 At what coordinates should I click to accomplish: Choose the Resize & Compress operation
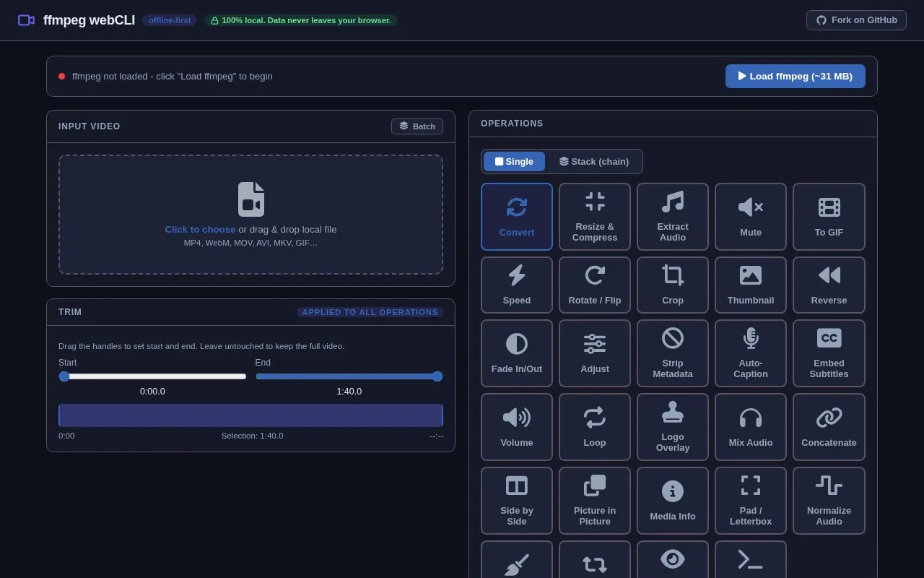[595, 217]
